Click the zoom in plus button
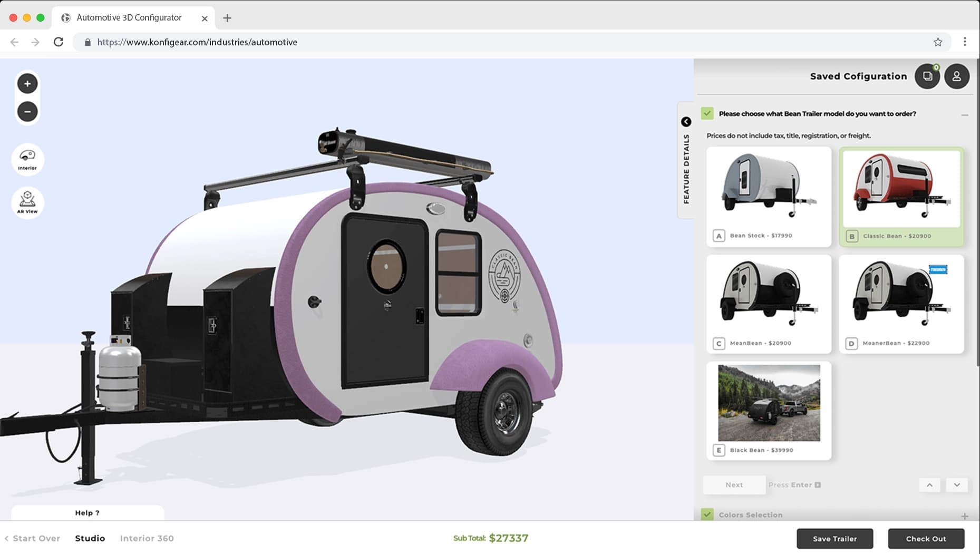 click(x=27, y=84)
